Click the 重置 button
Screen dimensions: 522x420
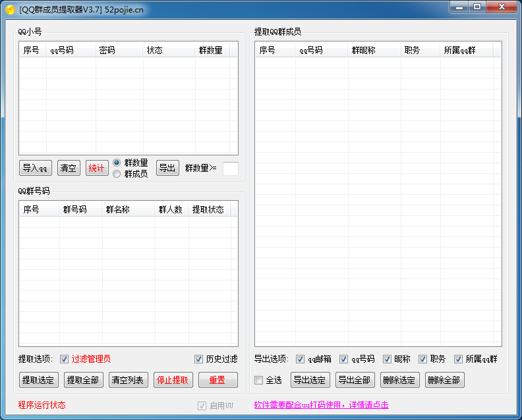tap(217, 380)
